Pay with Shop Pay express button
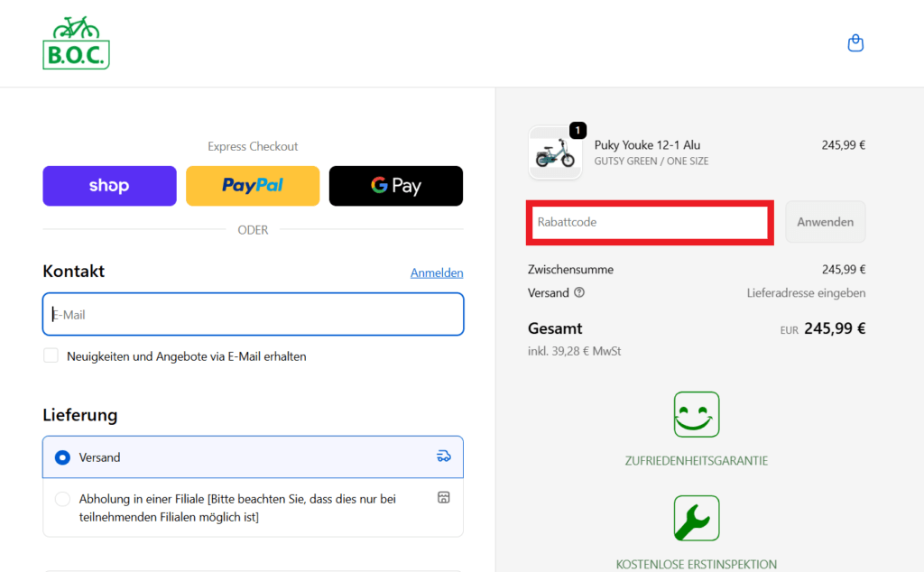The width and height of the screenshot is (924, 572). 109,186
